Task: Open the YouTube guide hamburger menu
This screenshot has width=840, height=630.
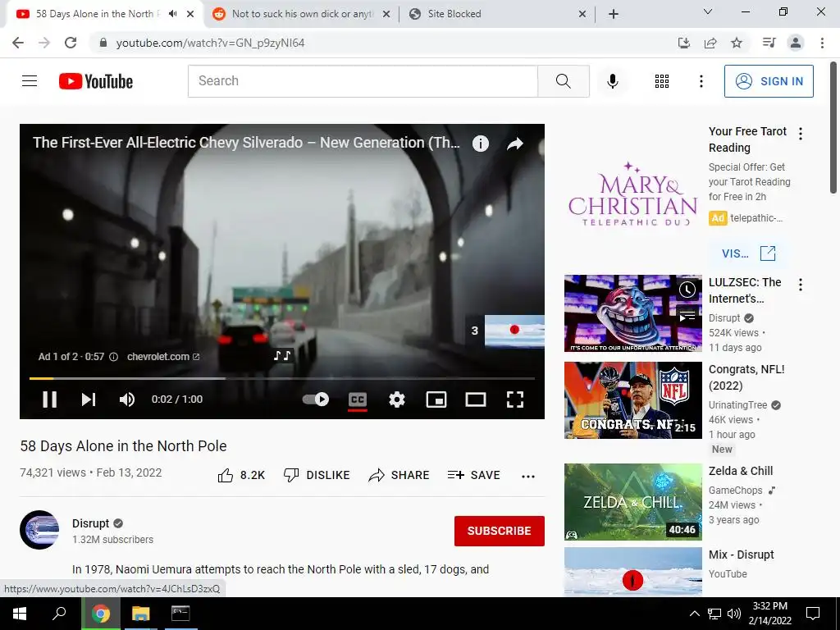Action: click(30, 81)
